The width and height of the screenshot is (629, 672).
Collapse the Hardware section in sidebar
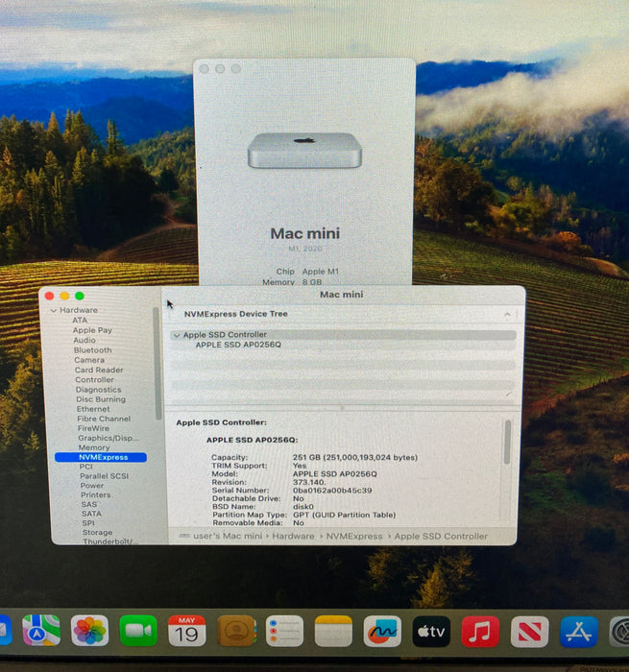click(54, 310)
